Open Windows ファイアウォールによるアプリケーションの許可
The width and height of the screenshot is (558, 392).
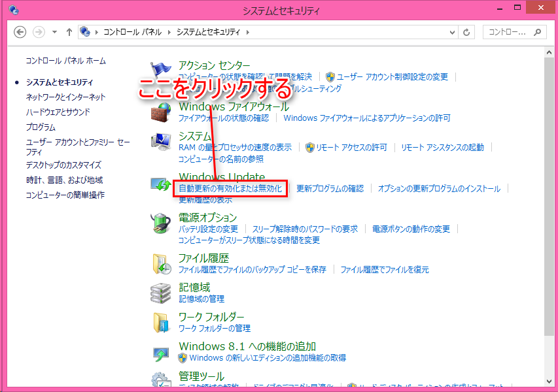click(367, 118)
